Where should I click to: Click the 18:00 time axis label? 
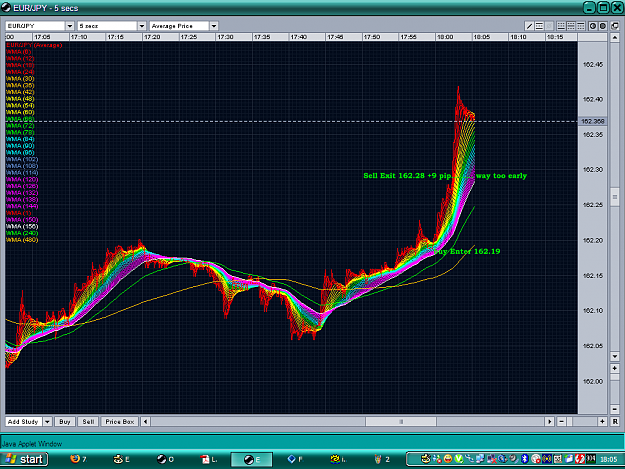[x=445, y=37]
